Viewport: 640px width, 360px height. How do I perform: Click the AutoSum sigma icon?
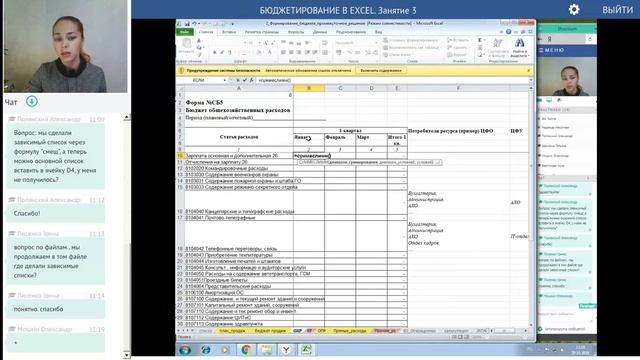[x=480, y=40]
